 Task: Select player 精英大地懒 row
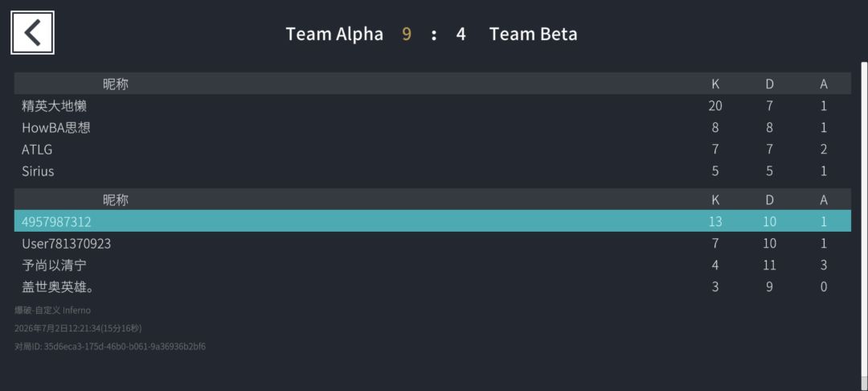432,105
